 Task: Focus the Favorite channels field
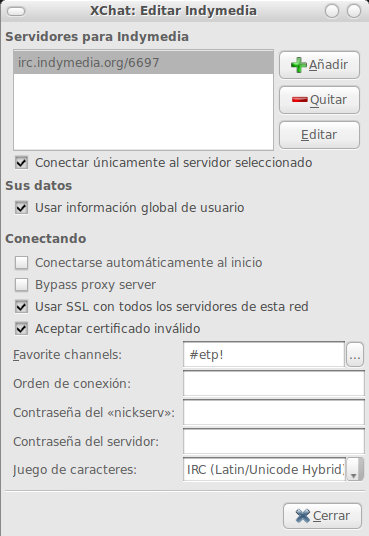(264, 354)
